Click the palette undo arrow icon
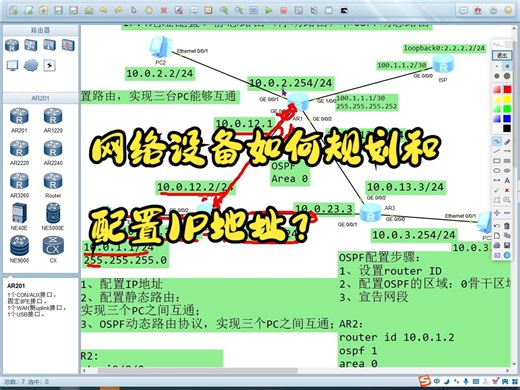The height and width of the screenshot is (390, 520). coord(497,226)
